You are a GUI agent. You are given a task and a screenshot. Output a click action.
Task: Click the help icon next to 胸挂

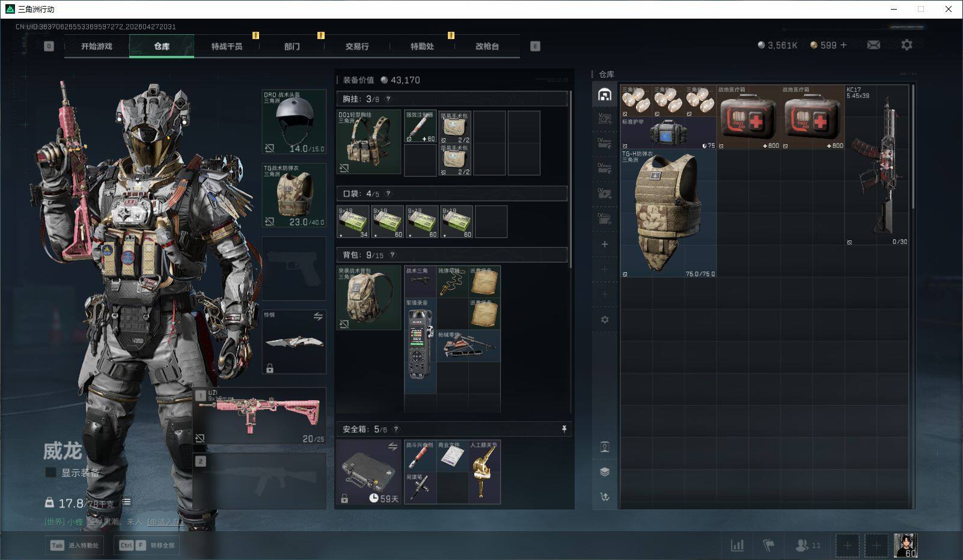point(388,99)
